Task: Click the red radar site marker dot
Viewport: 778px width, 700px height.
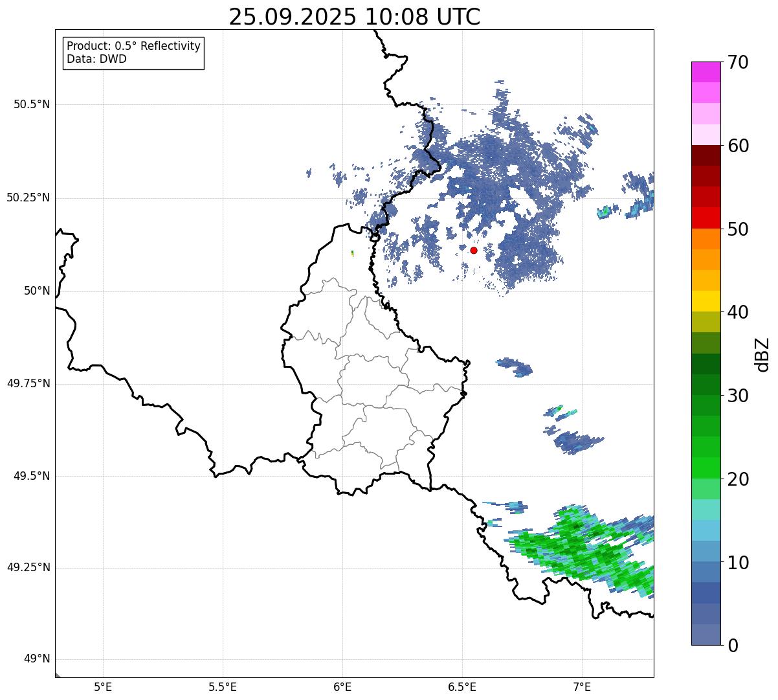Action: click(x=474, y=251)
